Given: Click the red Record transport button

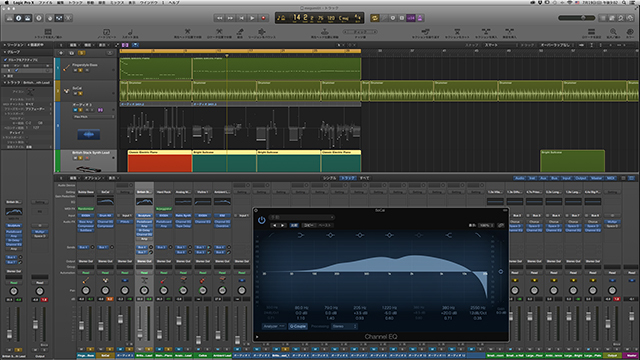Looking at the screenshot, I should pyautogui.click(x=263, y=18).
